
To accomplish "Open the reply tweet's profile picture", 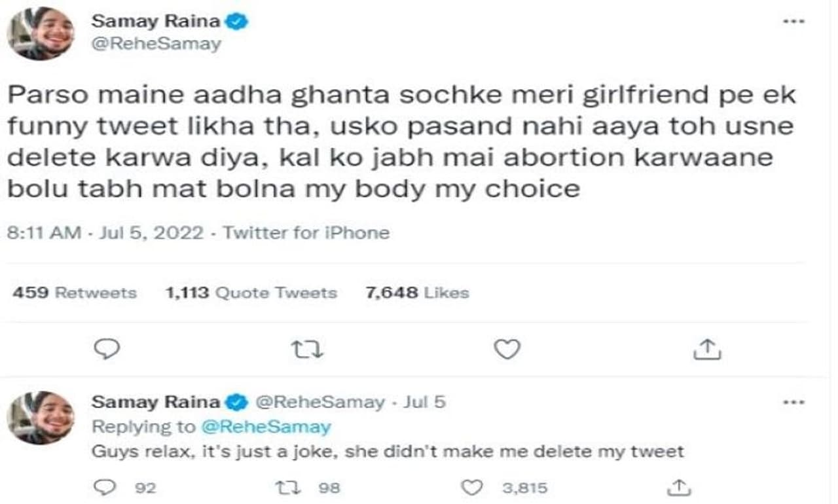I will (41, 418).
